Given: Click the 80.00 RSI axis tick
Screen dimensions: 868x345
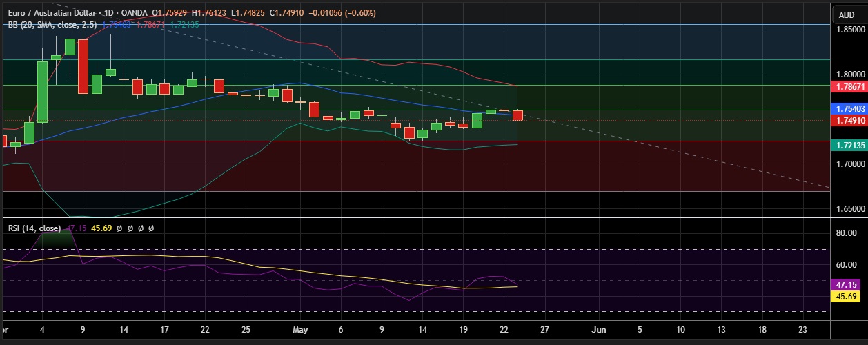Looking at the screenshot, I should (x=846, y=234).
